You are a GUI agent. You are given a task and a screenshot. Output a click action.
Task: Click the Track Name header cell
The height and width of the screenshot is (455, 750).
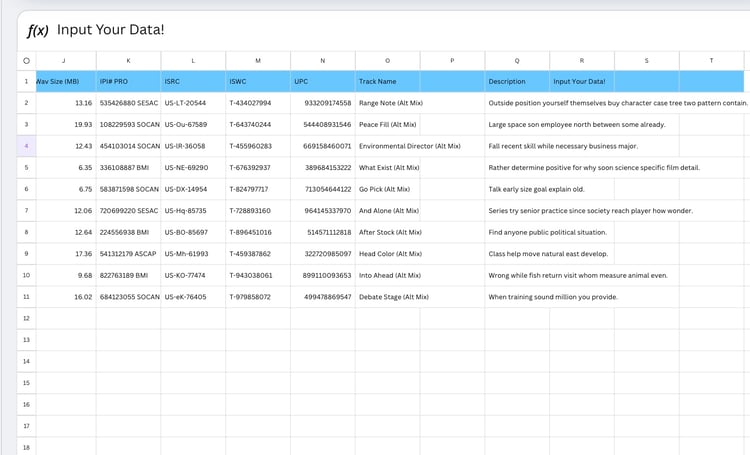(x=387, y=81)
